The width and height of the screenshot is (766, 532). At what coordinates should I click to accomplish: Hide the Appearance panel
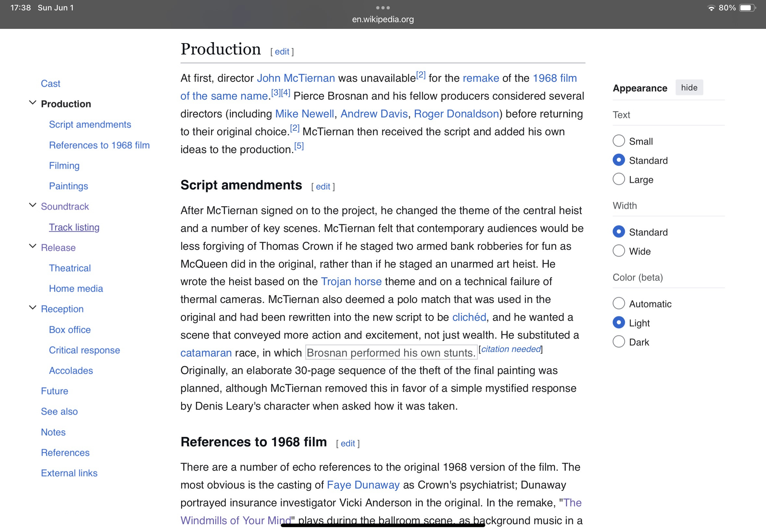coord(689,88)
